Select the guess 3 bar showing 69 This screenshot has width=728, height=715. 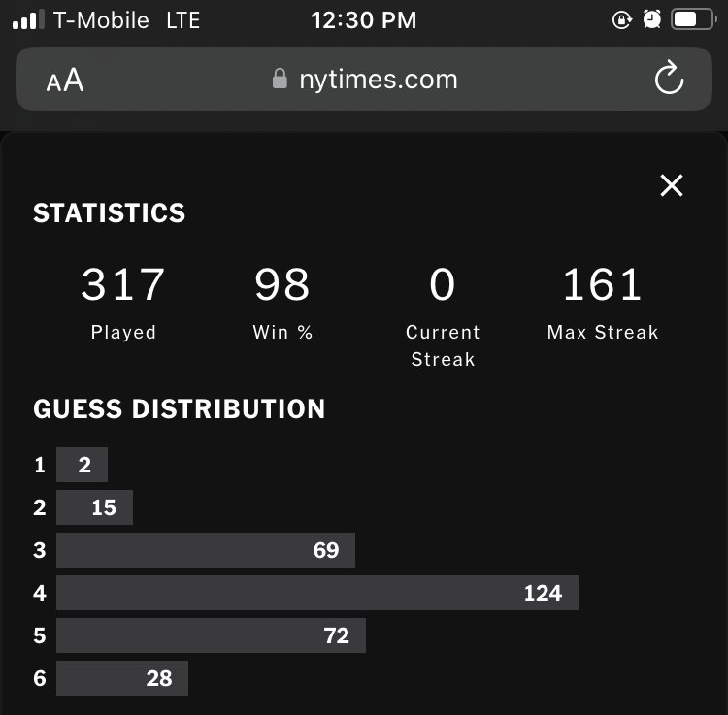206,550
